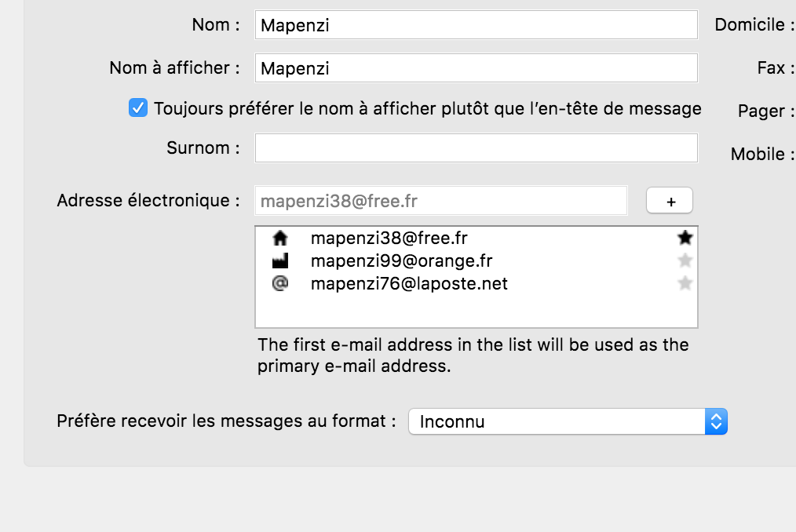Open the message format dropdown showing Inconnu

pyautogui.click(x=568, y=421)
